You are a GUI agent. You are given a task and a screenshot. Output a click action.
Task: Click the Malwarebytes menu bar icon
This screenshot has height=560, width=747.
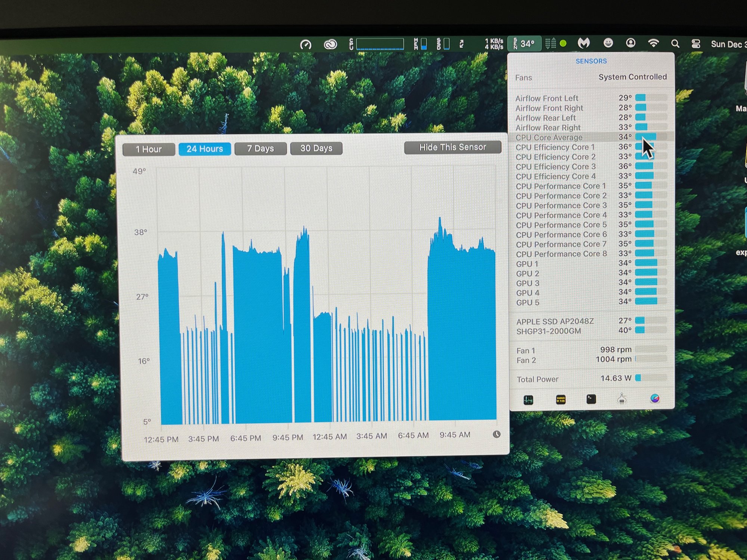[584, 43]
